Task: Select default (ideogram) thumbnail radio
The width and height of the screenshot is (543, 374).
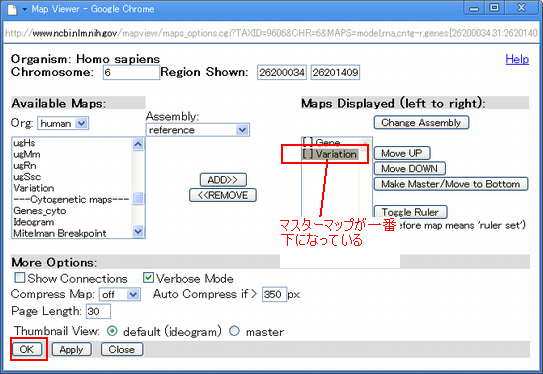Action: pos(112,331)
